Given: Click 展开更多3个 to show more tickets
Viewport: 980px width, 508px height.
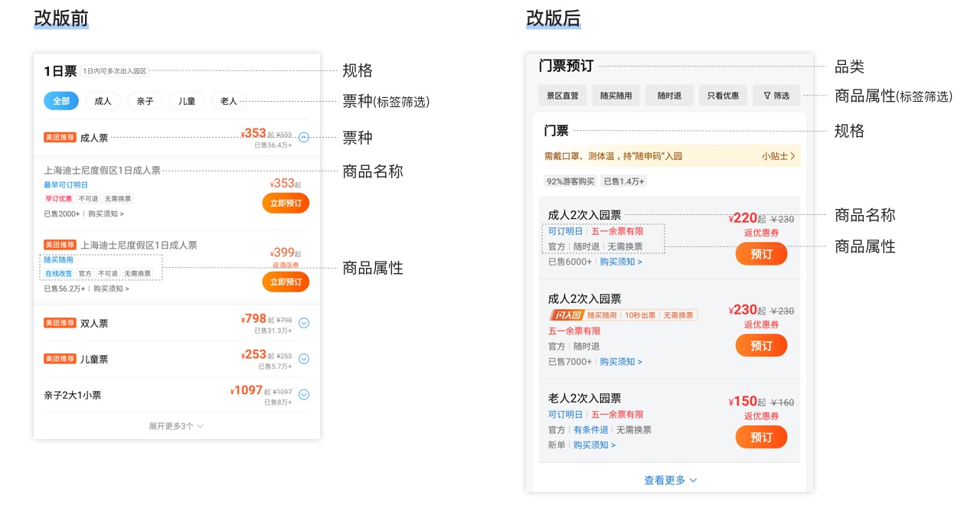Looking at the screenshot, I should click(x=176, y=425).
